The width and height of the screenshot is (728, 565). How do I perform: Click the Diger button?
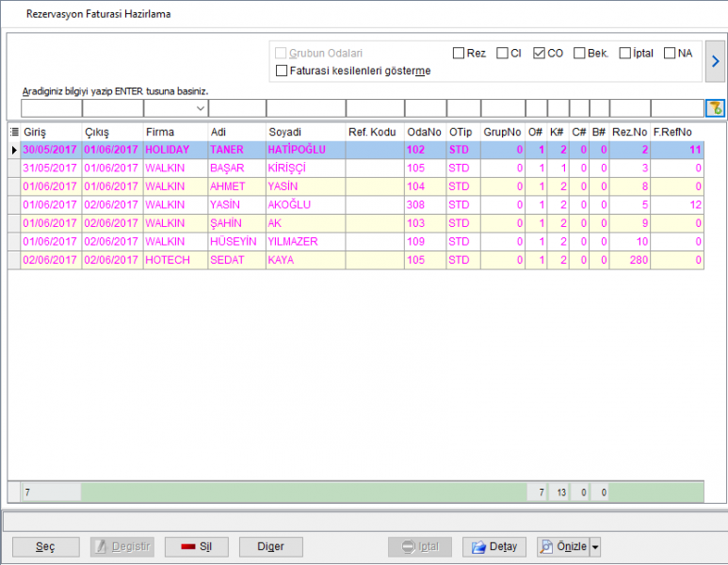[270, 547]
